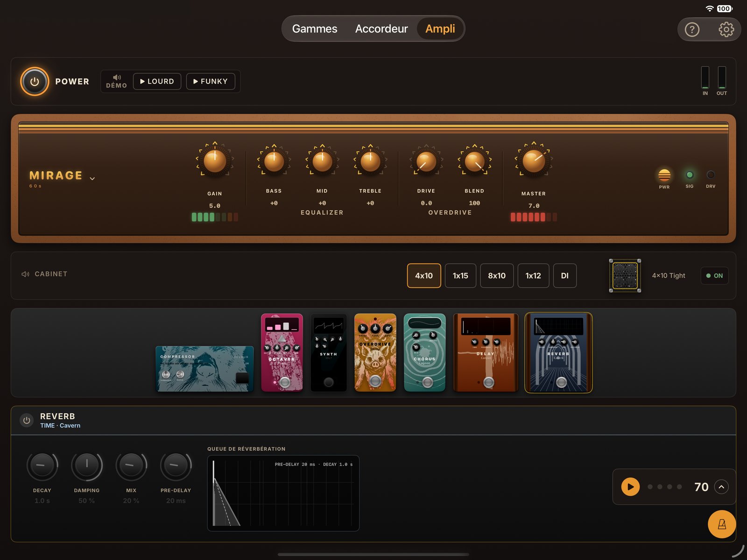
Task: Open the metronome floating button
Action: pos(722,524)
